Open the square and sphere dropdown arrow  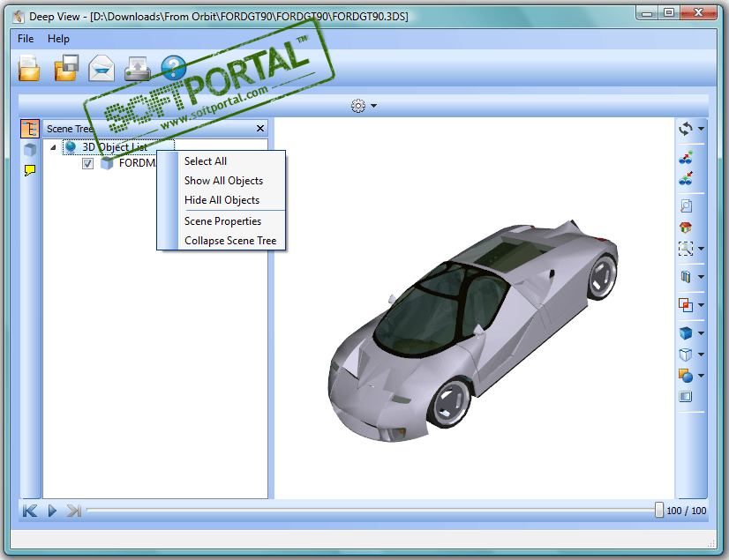point(701,376)
